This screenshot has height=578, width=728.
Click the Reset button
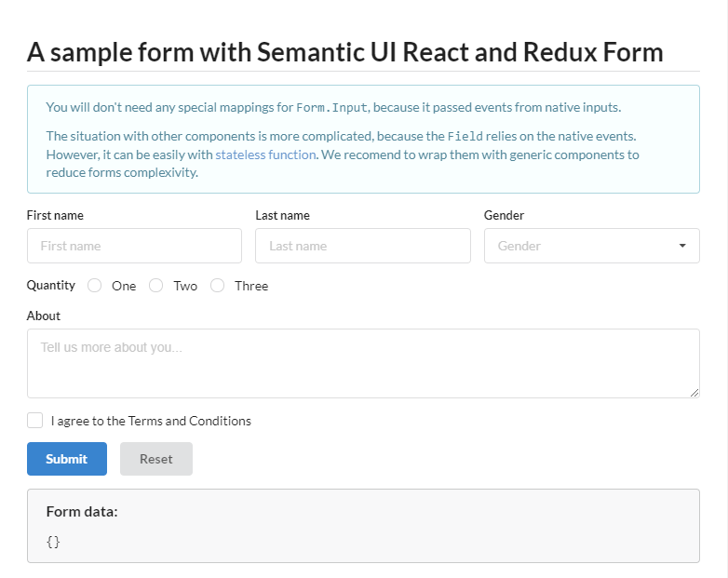[156, 459]
